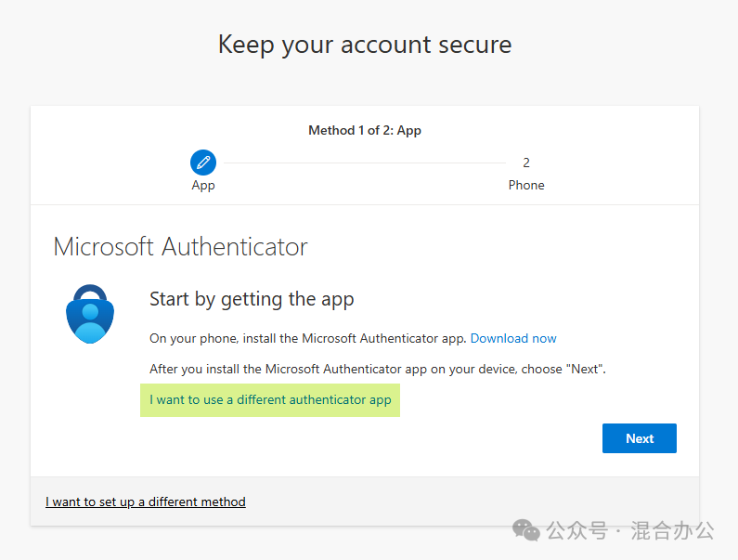Click the Phone step label
The width and height of the screenshot is (738, 560).
point(526,185)
